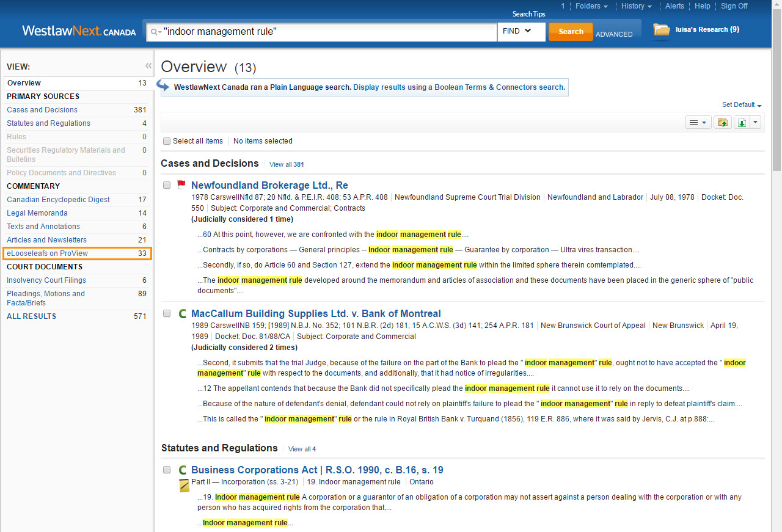
Task: Collapse the VIEW sidebar with double-arrow icon
Action: click(x=148, y=66)
